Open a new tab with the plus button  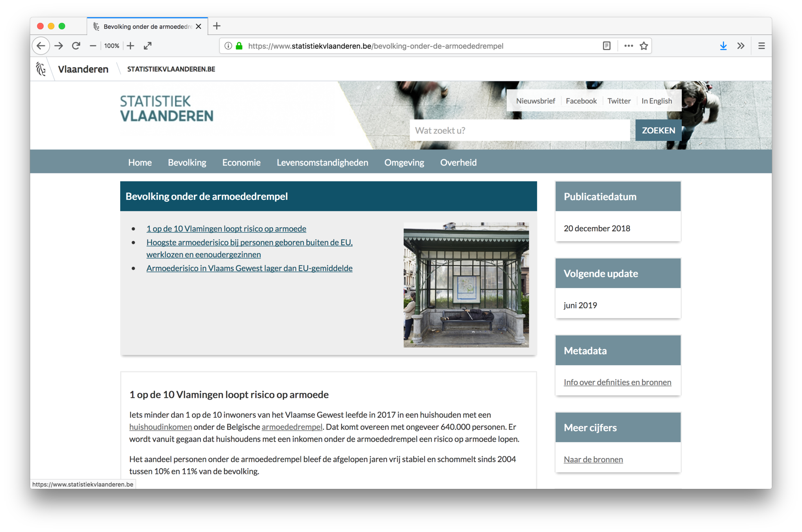217,26
